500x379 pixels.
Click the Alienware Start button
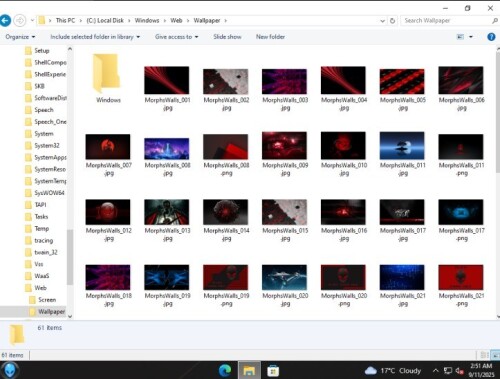point(9,370)
